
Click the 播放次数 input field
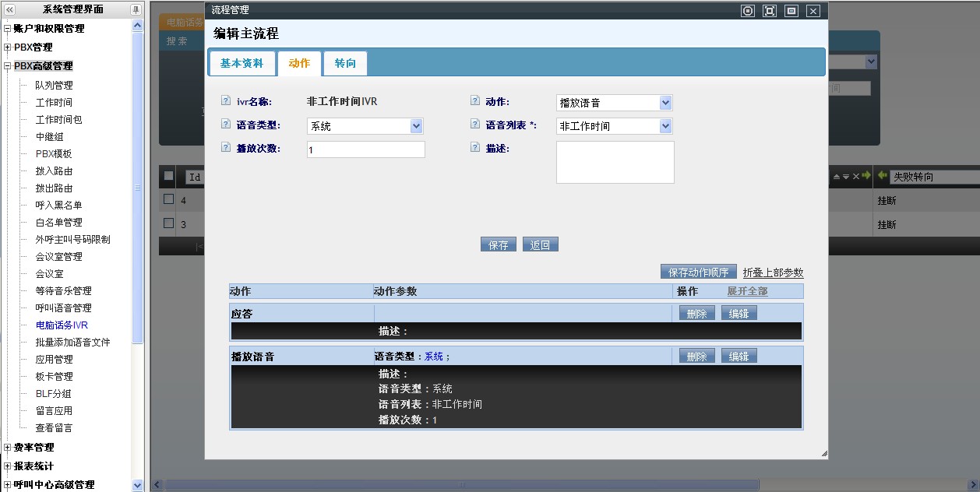tap(366, 149)
